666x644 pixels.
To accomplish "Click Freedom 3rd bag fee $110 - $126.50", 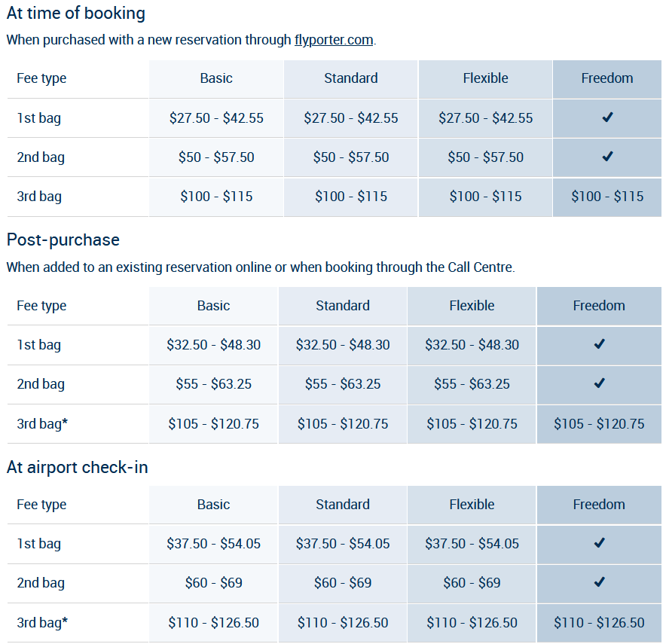I will [x=599, y=623].
